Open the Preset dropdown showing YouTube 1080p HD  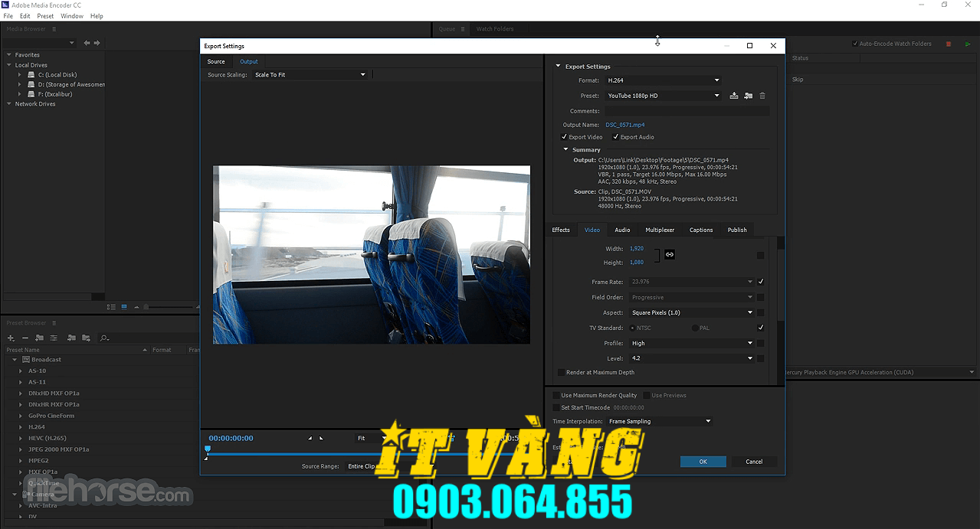(663, 95)
